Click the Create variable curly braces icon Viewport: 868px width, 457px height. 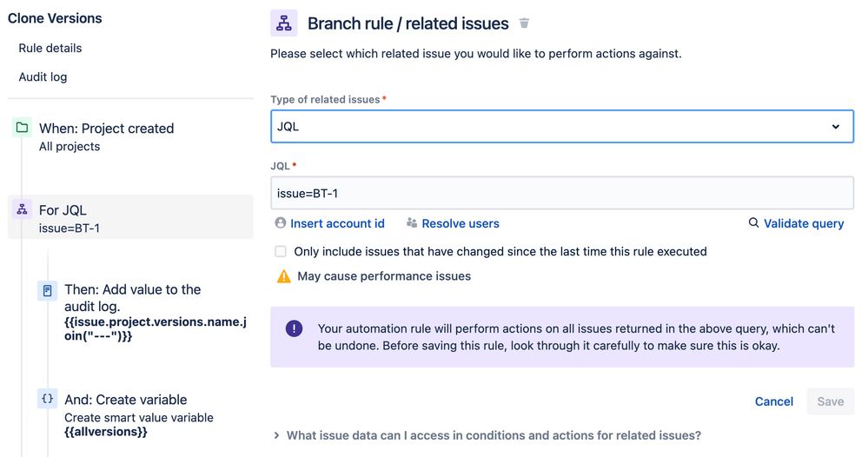[47, 400]
